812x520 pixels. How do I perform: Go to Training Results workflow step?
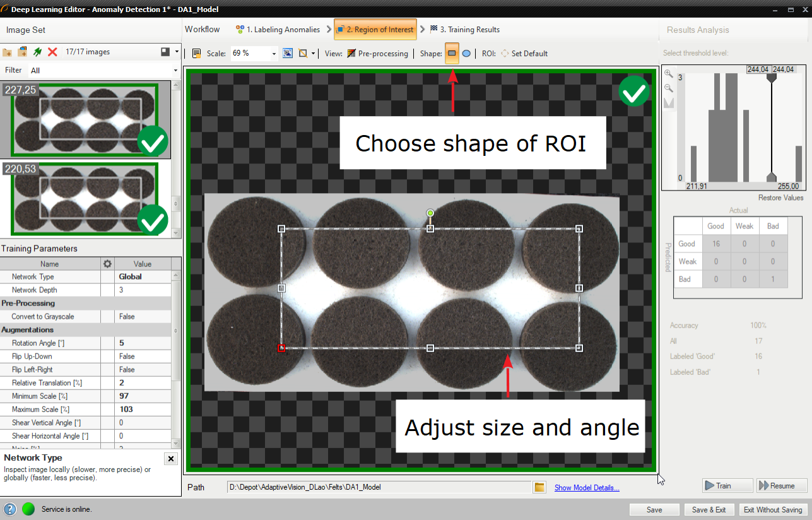tap(465, 30)
